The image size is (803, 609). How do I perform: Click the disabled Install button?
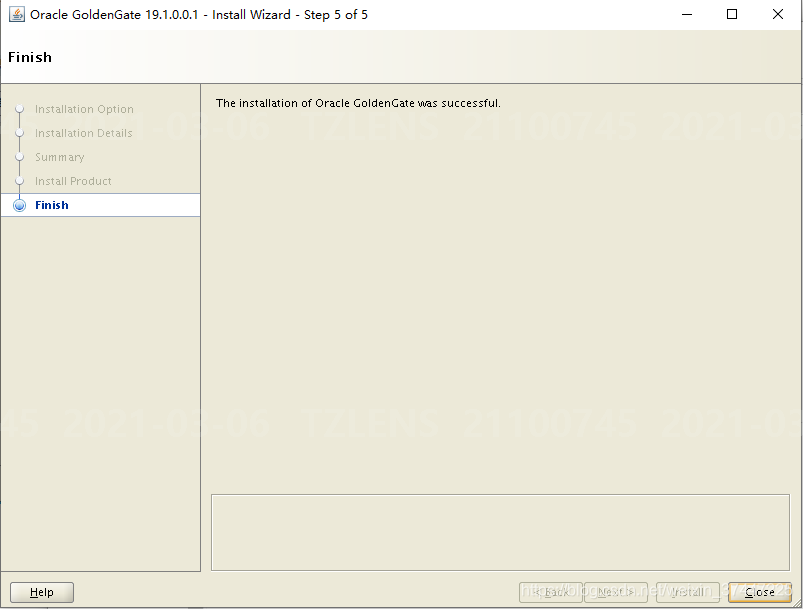tap(688, 592)
